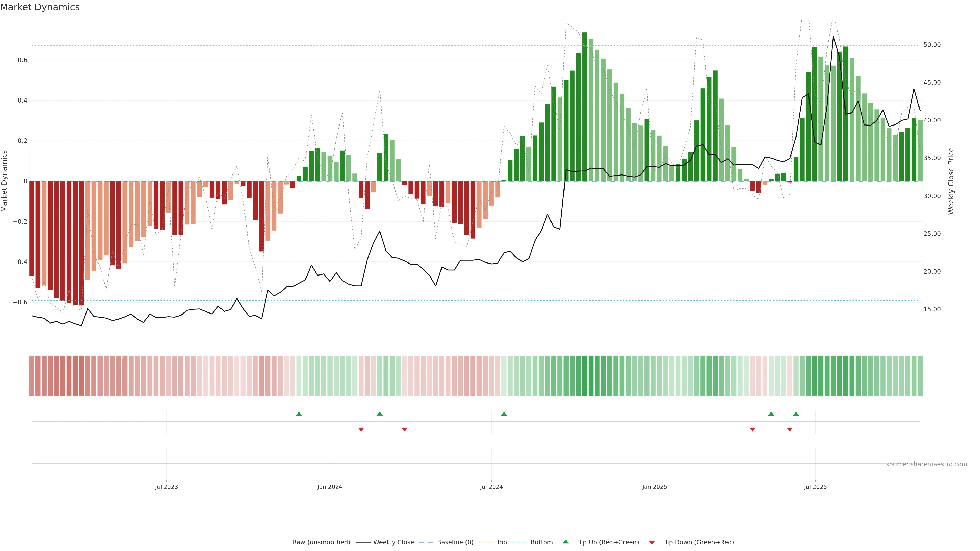Click the Jan 2024 axis label

[330, 487]
